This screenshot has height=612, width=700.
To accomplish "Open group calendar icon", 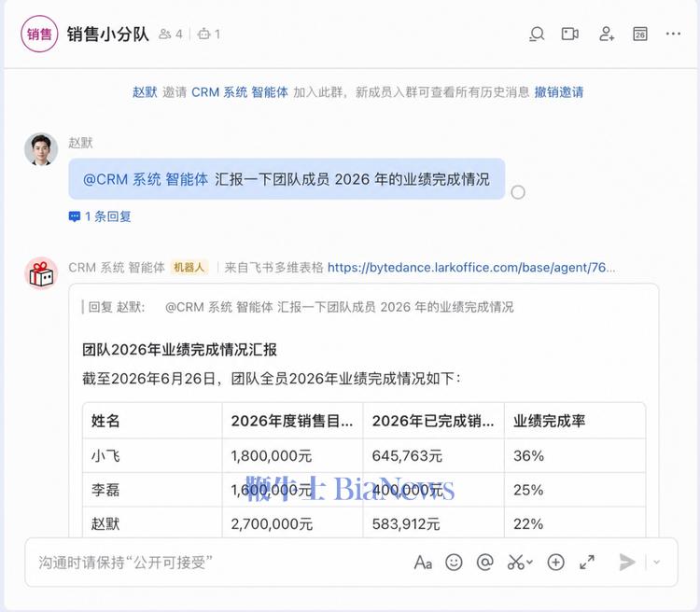I will (x=639, y=34).
